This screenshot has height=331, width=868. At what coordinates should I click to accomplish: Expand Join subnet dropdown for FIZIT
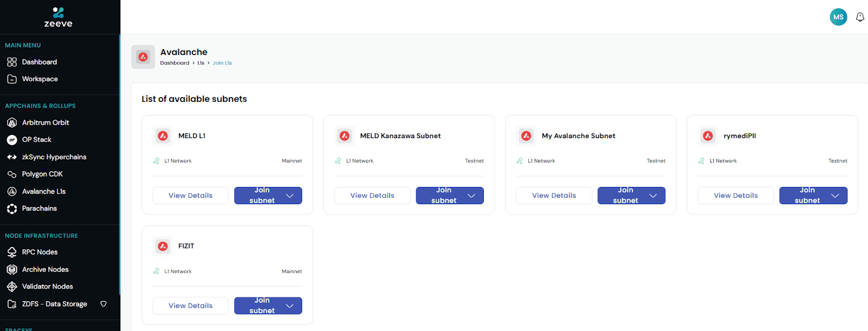tap(290, 306)
